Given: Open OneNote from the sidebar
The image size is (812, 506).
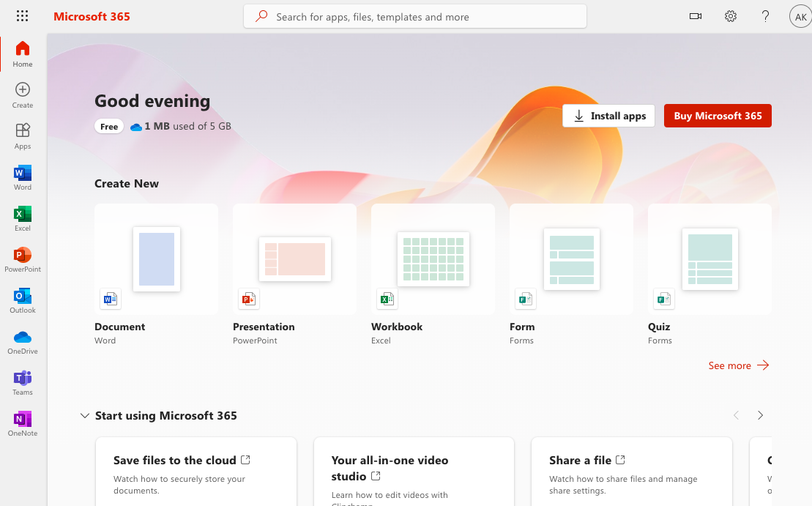Looking at the screenshot, I should click(x=23, y=423).
